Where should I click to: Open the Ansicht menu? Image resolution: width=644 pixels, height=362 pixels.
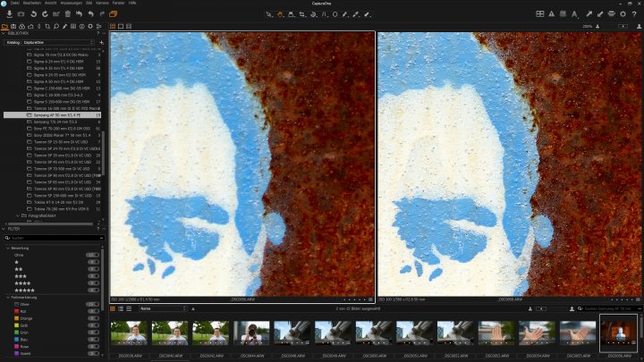[50, 3]
